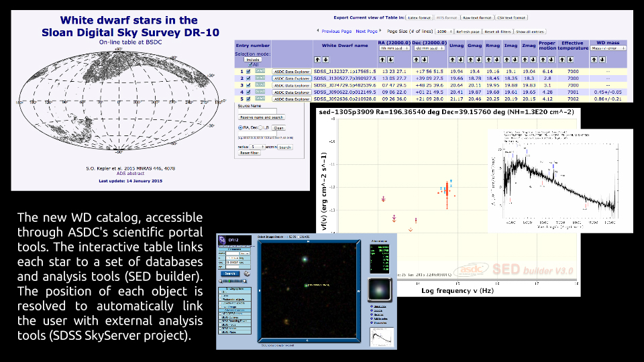The image size is (644, 362).
Task: Open the Page Size 1000 dropdown
Action: (444, 32)
